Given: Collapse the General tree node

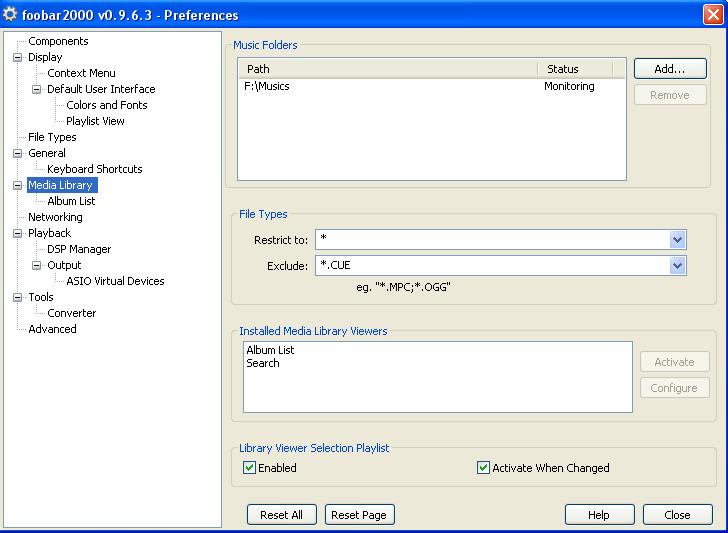Looking at the screenshot, I should pos(17,153).
